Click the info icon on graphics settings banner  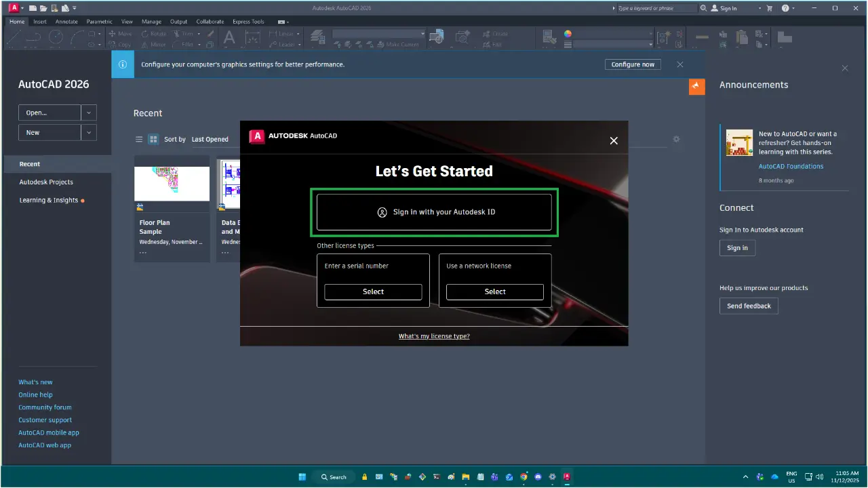pyautogui.click(x=123, y=64)
